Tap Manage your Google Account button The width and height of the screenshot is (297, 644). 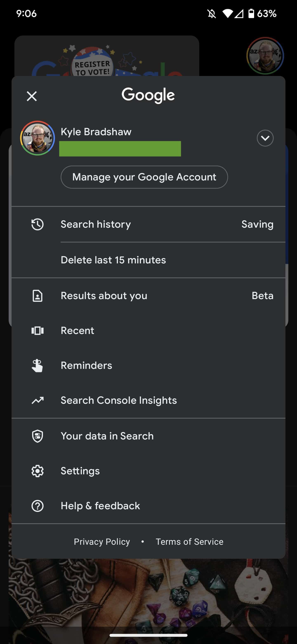(x=144, y=177)
